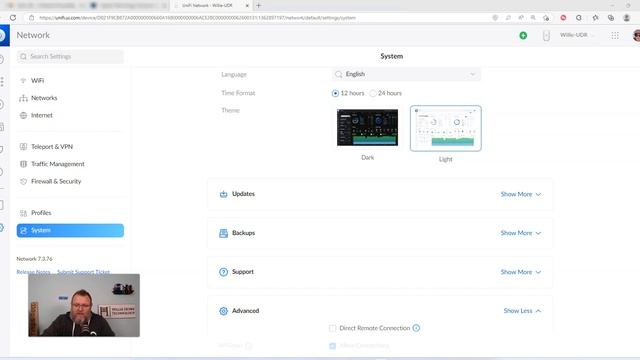
Task: Enable the Direct Remote Connection checkbox
Action: pos(332,328)
